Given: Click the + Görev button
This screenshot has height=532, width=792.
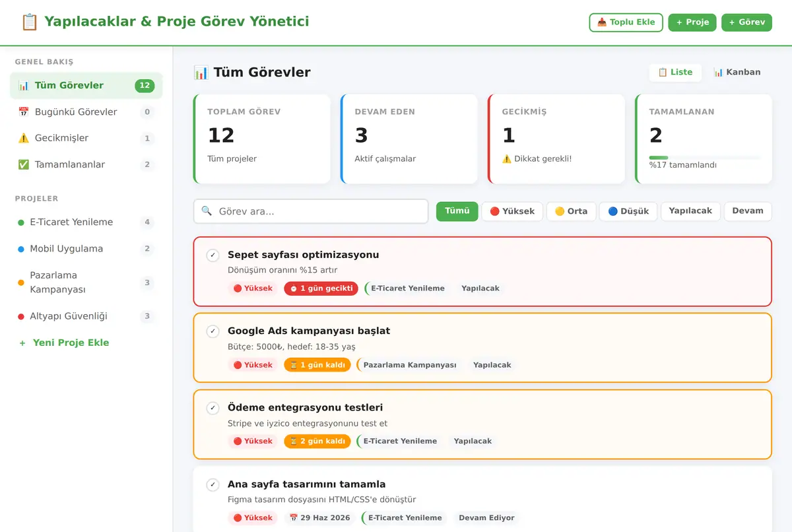Looking at the screenshot, I should click(x=747, y=22).
